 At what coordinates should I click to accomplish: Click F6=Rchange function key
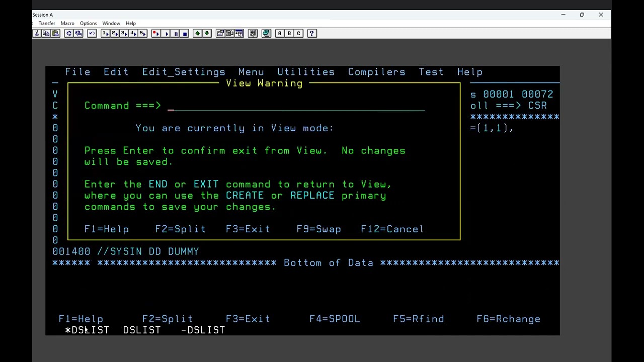tap(509, 319)
